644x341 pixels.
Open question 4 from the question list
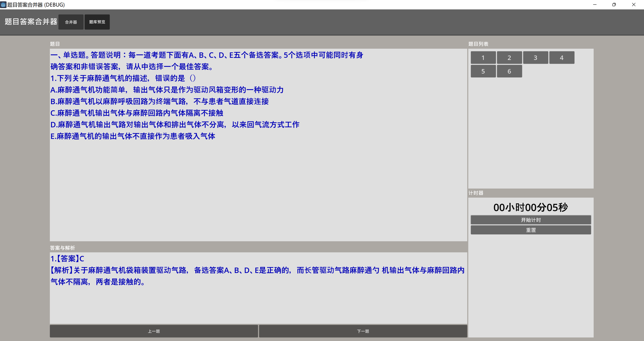[x=562, y=58]
